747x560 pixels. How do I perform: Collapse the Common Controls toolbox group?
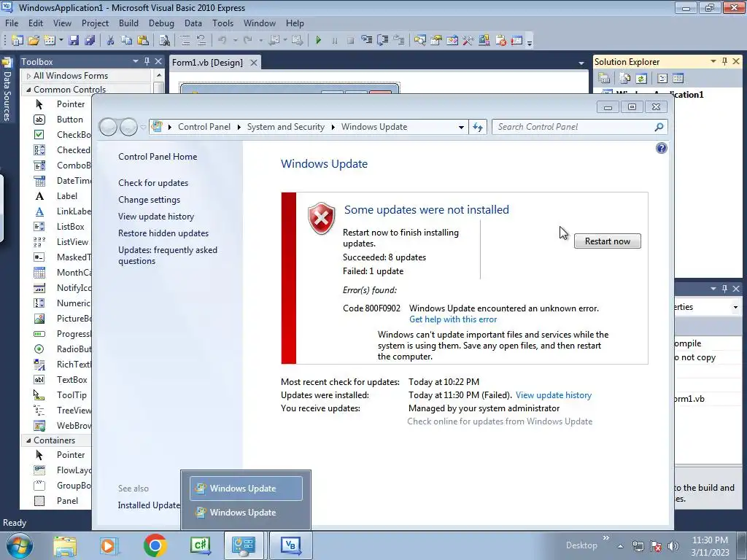click(x=28, y=90)
